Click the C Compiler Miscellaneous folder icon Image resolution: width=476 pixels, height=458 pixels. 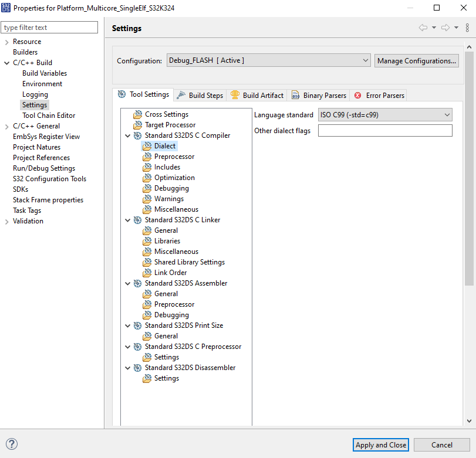[147, 209]
